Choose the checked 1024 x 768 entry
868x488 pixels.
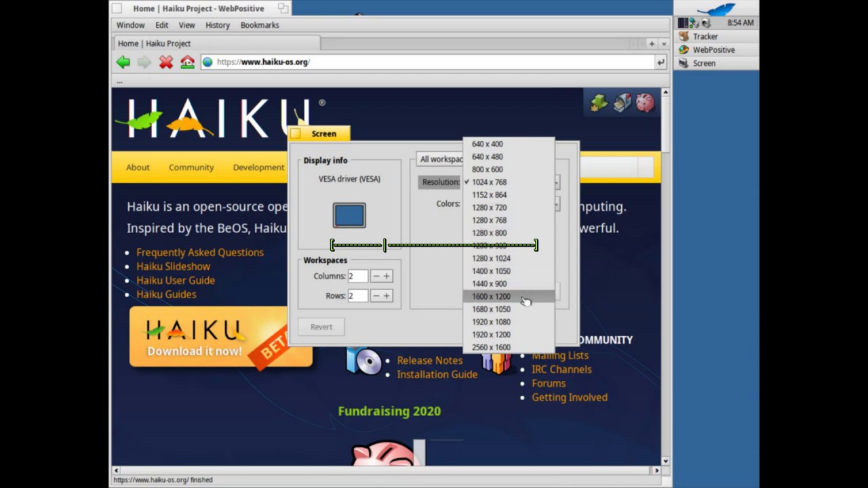pyautogui.click(x=509, y=182)
